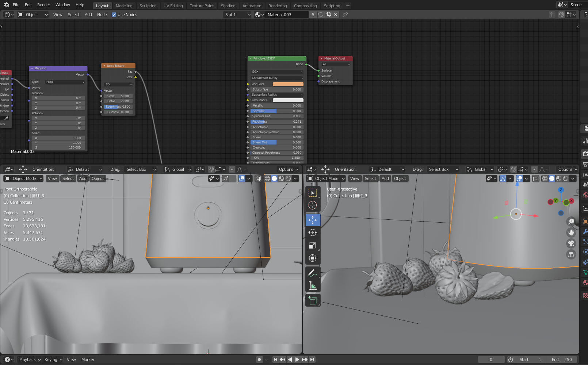
Task: Open GGX distribution dropdown in Principled BSDF
Action: (277, 72)
